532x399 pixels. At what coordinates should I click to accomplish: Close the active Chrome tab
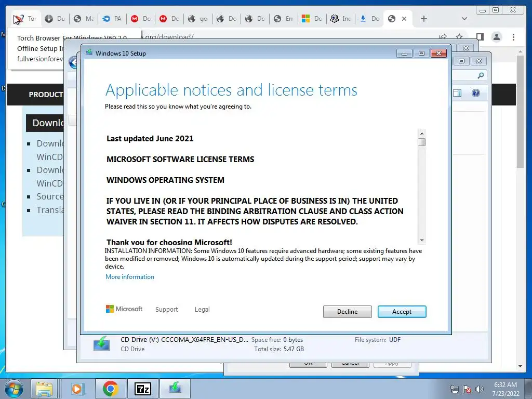pos(404,19)
